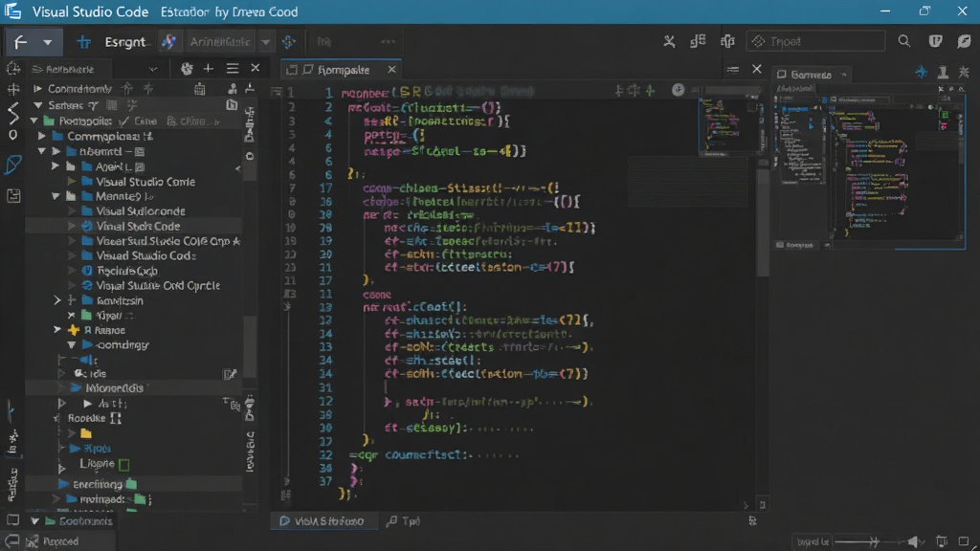The image size is (980, 551).
Task: Click the file icon at the Sertuee row's end
Action: pos(232,105)
